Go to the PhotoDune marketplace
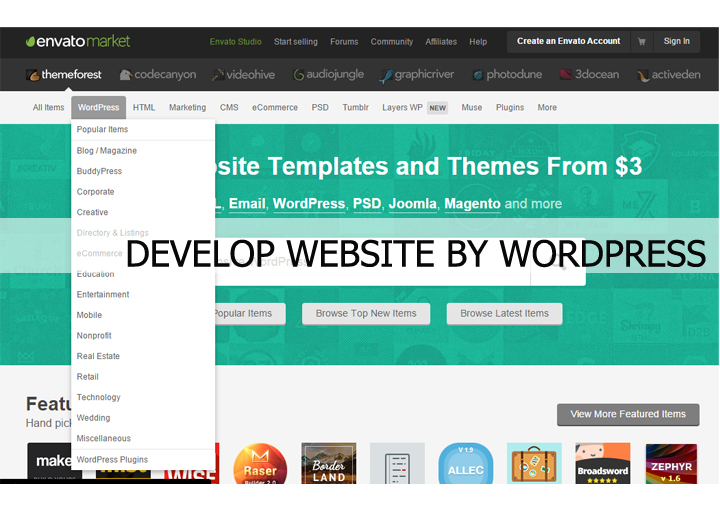Screen dimensions: 720x514 507,74
